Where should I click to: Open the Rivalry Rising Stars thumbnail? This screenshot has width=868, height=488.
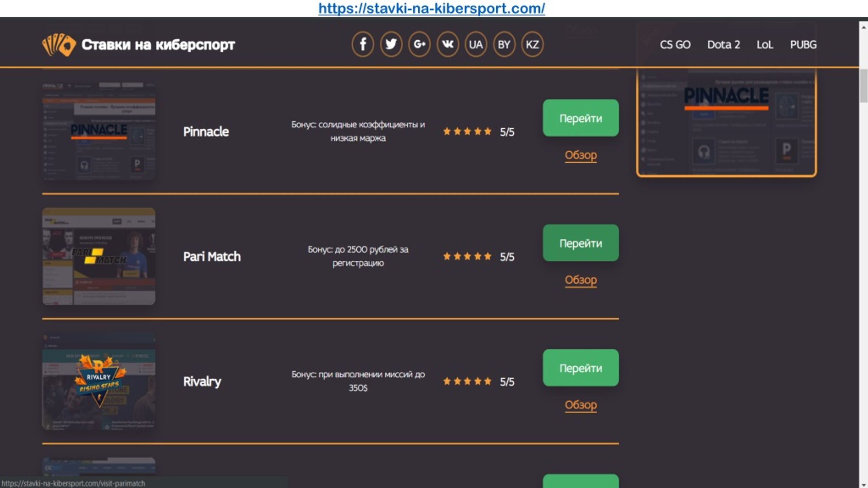tap(99, 381)
